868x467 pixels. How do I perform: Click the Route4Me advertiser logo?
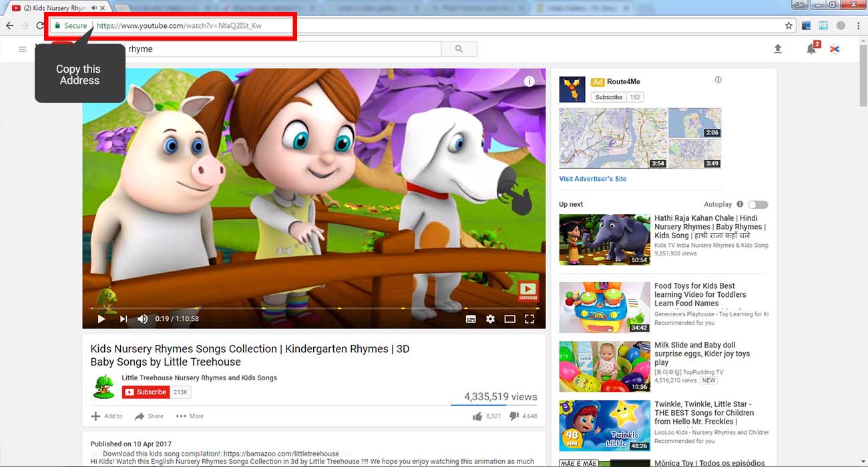point(572,89)
